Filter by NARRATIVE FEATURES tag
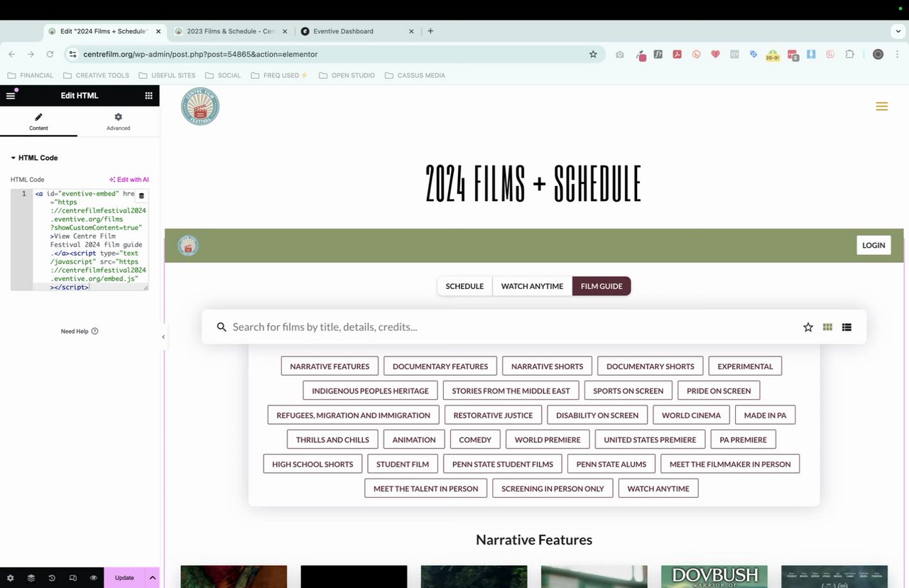Image resolution: width=909 pixels, height=588 pixels. coord(330,366)
